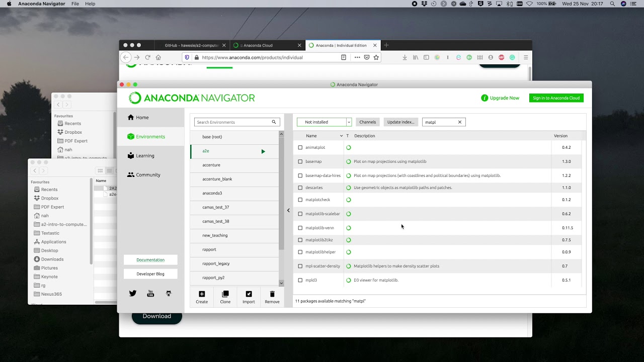
Task: Click the Download button on webpage
Action: tap(157, 316)
